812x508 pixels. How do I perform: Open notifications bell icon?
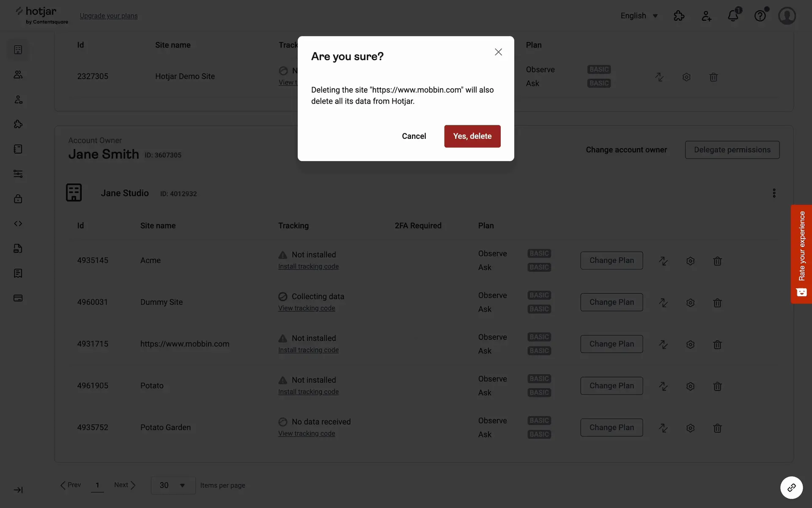733,16
